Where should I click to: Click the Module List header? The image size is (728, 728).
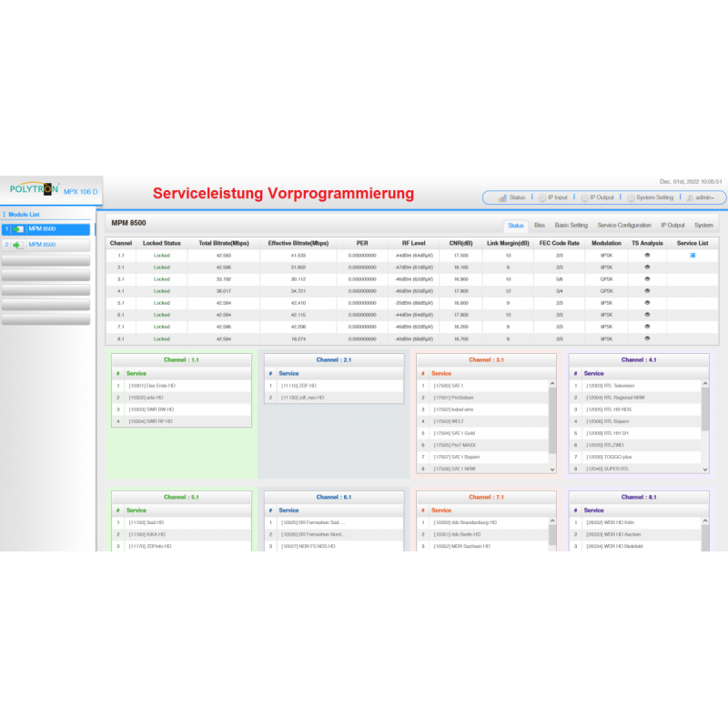click(x=24, y=215)
